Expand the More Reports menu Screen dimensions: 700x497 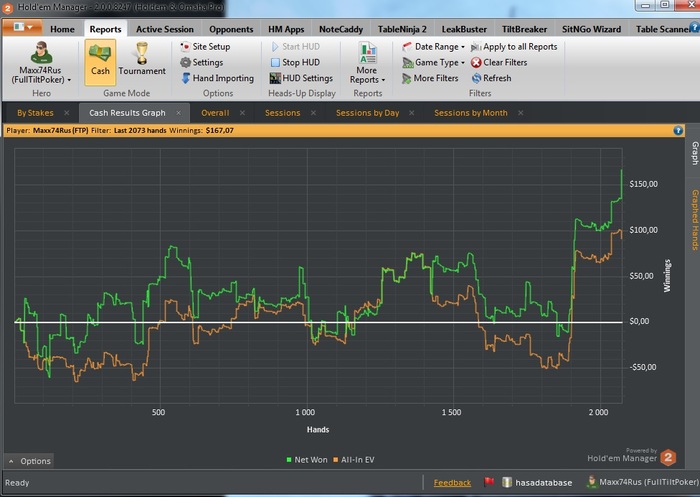click(367, 63)
